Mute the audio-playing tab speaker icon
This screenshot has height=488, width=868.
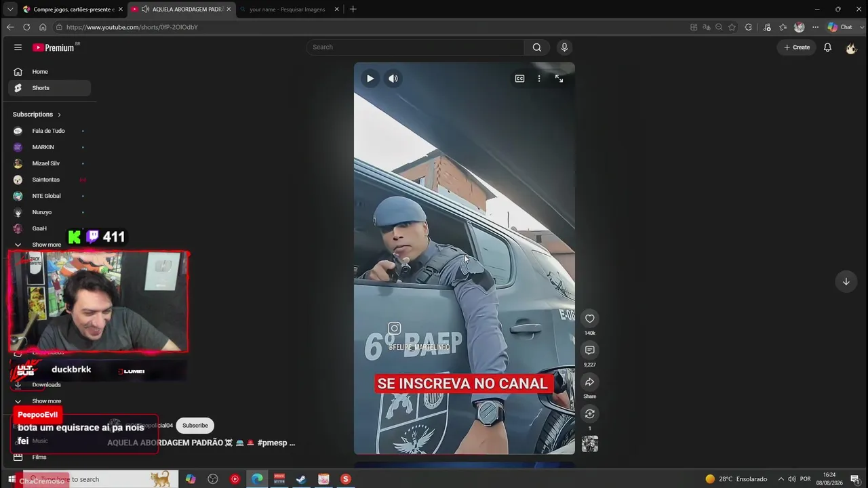coord(145,9)
